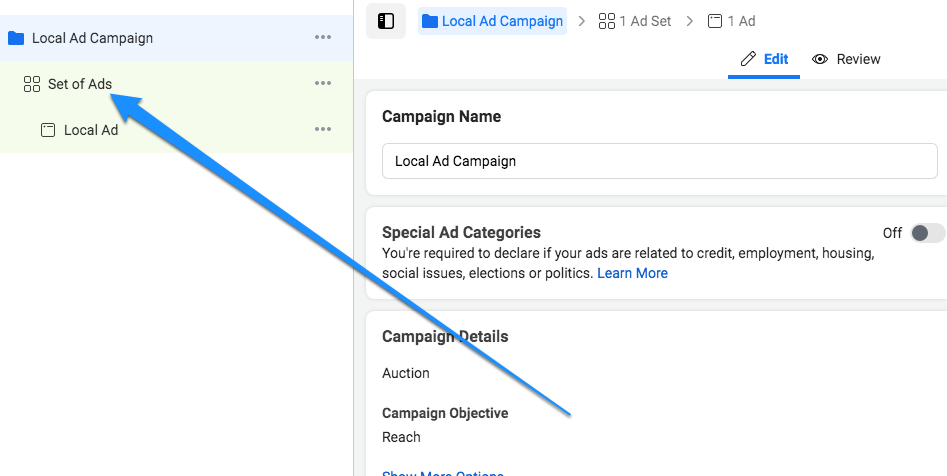The width and height of the screenshot is (947, 476).
Task: Click the grid icon next to Set of Ads
Action: point(31,84)
